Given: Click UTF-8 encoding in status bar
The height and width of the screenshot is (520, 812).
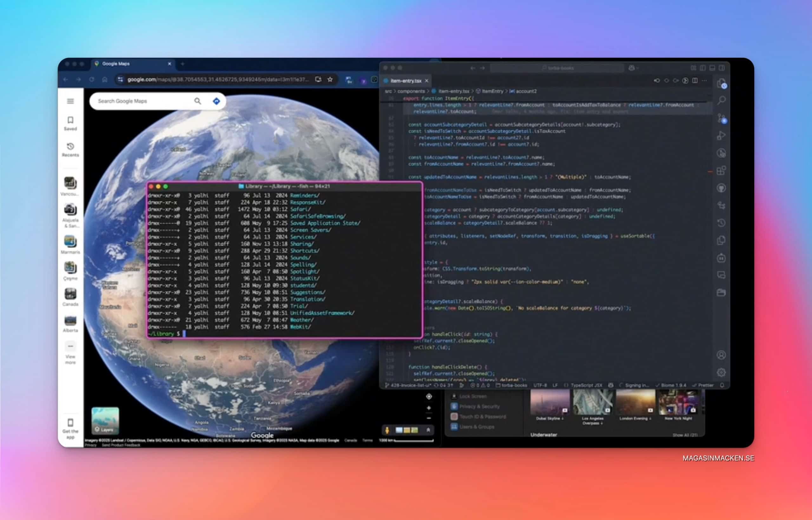Looking at the screenshot, I should pos(540,385).
